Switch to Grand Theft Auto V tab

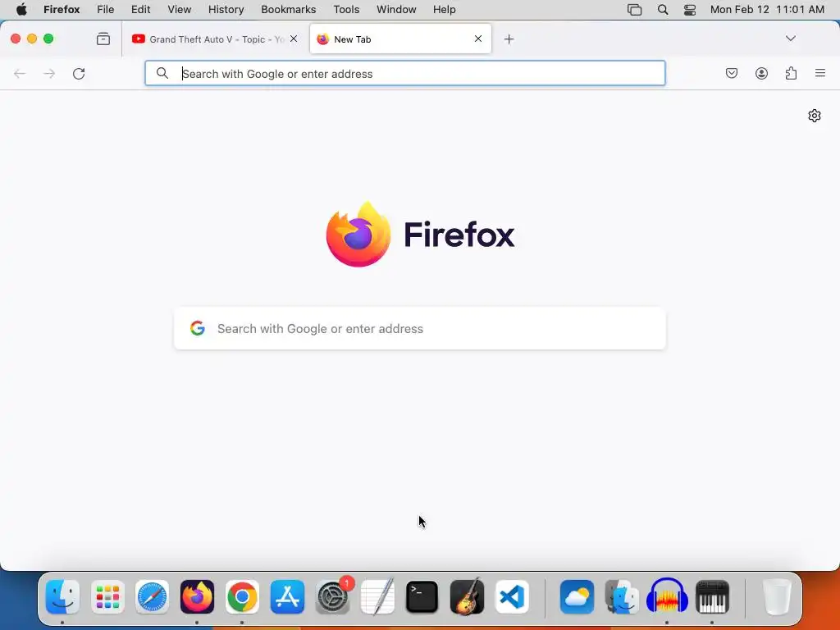point(215,39)
